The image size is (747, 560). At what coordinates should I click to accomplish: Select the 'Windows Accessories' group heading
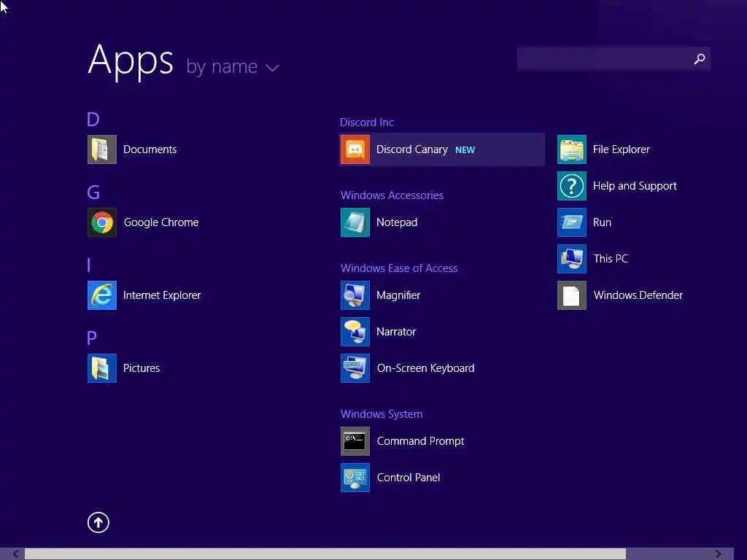[x=392, y=195]
